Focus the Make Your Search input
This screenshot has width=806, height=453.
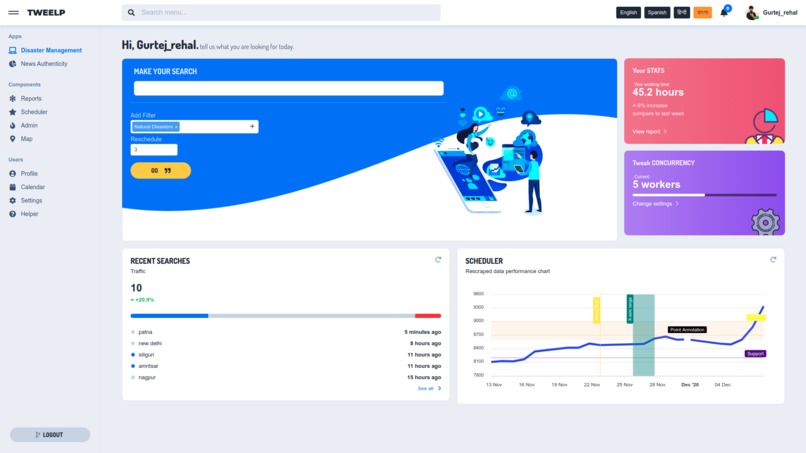[288, 88]
